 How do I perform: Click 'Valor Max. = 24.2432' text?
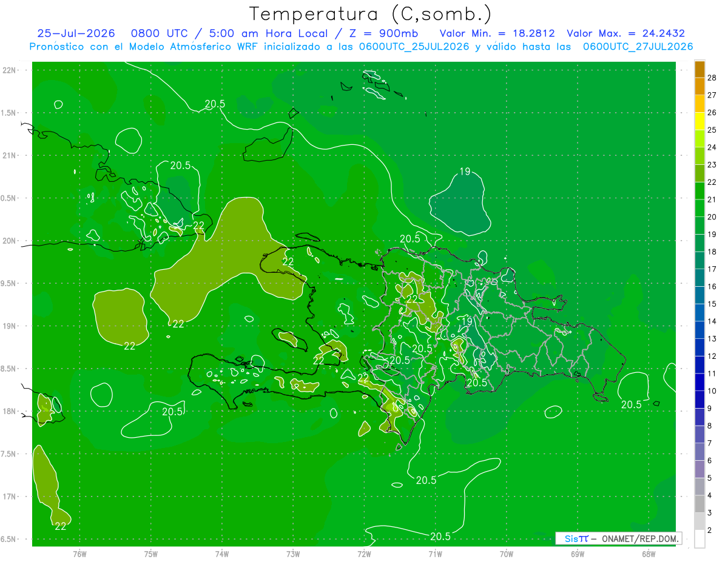(625, 33)
